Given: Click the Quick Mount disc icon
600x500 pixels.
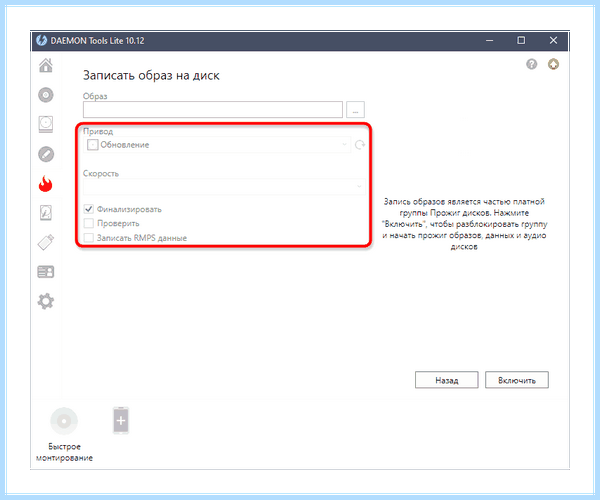Looking at the screenshot, I should tap(64, 421).
